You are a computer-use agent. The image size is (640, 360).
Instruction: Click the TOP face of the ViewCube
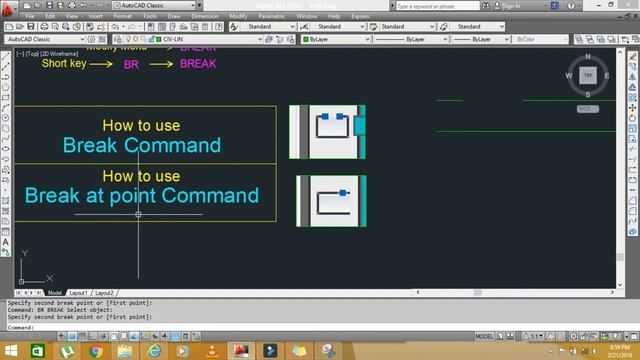pyautogui.click(x=588, y=76)
